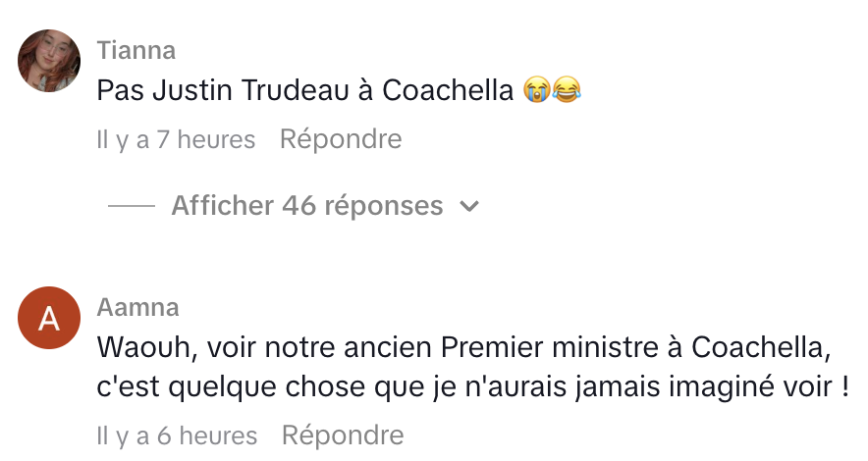Viewport: 868px width, 461px height.
Task: Click the "Il y a 7 heures" timestamp
Action: pos(176,140)
